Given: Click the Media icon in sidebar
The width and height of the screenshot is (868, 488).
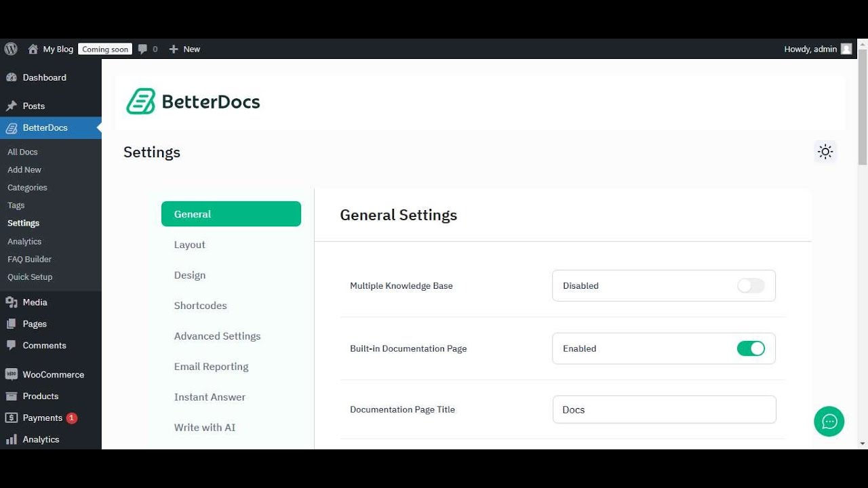Looking at the screenshot, I should pos(12,302).
